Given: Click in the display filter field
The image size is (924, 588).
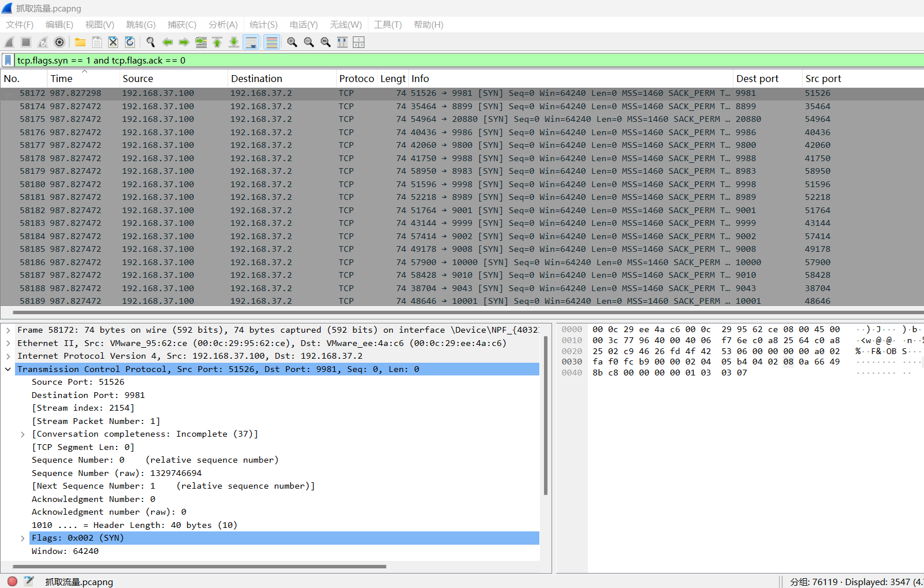Looking at the screenshot, I should click(x=468, y=60).
